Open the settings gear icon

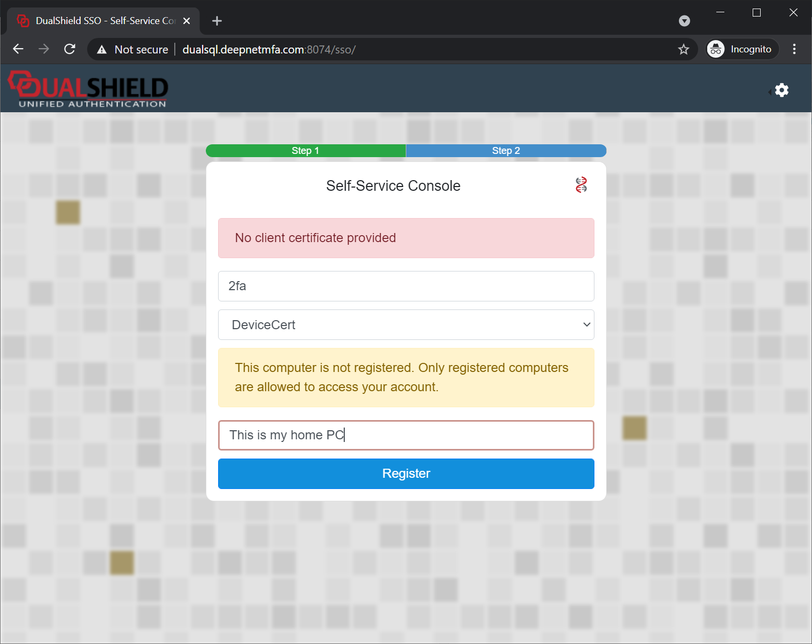tap(782, 90)
